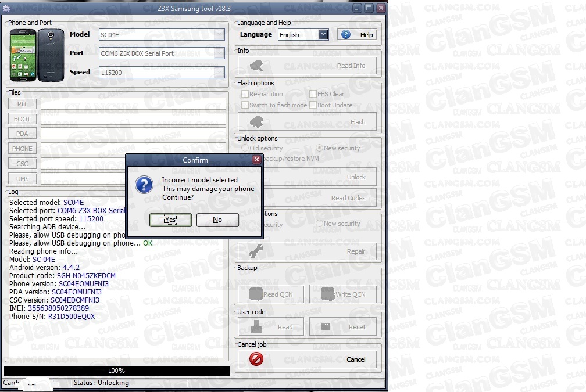Click the red Cancel job icon
586x392 pixels.
256,359
